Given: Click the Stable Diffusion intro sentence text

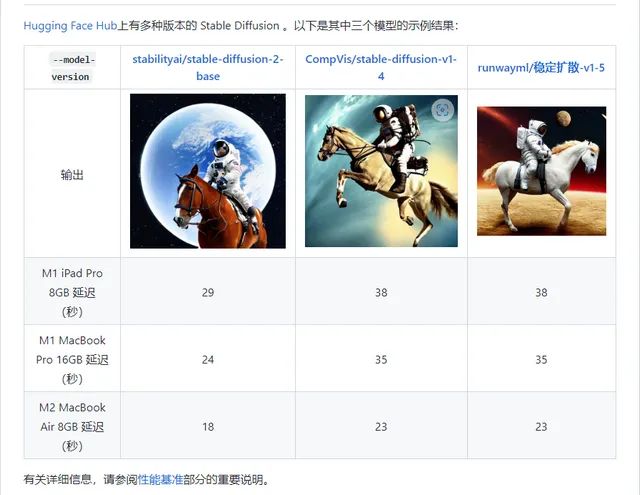Looking at the screenshot, I should [x=241, y=26].
